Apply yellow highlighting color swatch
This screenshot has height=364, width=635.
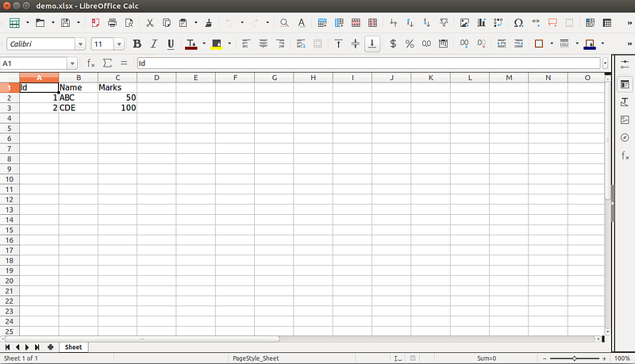click(x=217, y=44)
